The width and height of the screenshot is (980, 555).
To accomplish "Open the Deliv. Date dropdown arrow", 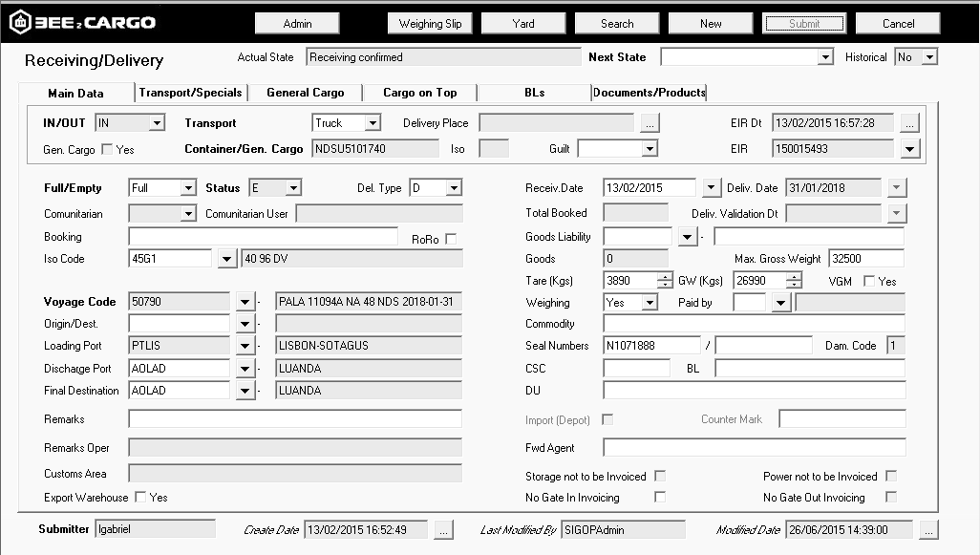I will coord(897,187).
